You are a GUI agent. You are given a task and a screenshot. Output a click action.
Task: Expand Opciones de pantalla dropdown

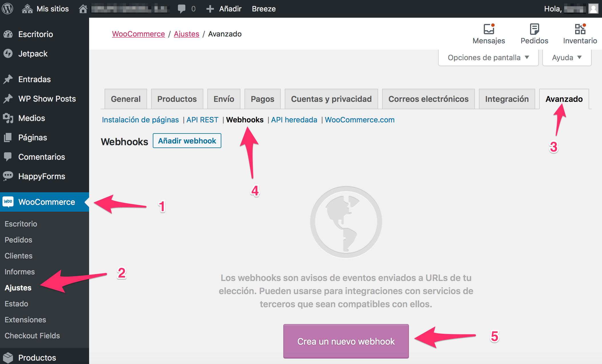488,58
